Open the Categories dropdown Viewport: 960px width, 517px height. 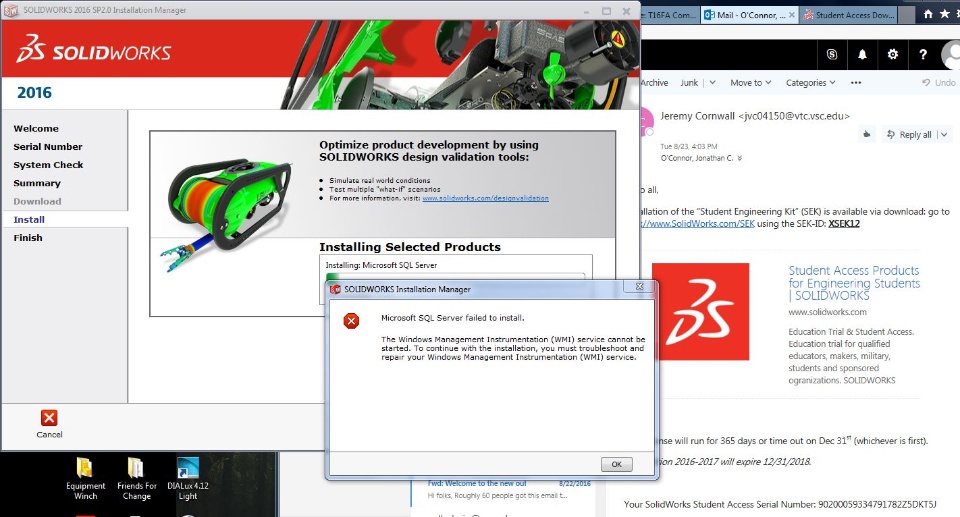(x=810, y=83)
